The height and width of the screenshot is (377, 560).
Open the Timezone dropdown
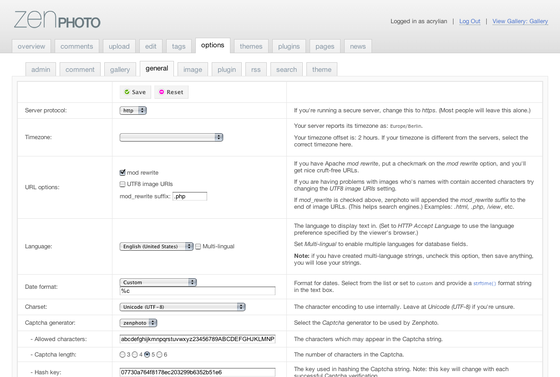click(x=171, y=137)
